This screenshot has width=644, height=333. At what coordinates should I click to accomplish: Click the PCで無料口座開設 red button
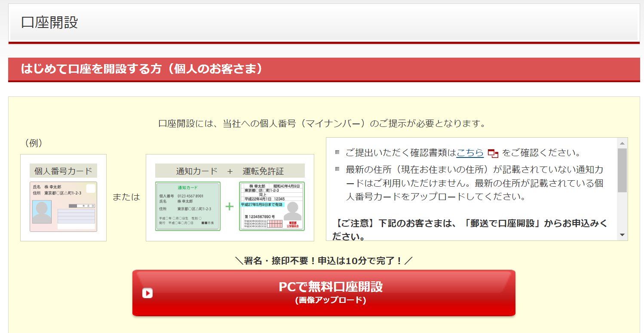pyautogui.click(x=323, y=293)
